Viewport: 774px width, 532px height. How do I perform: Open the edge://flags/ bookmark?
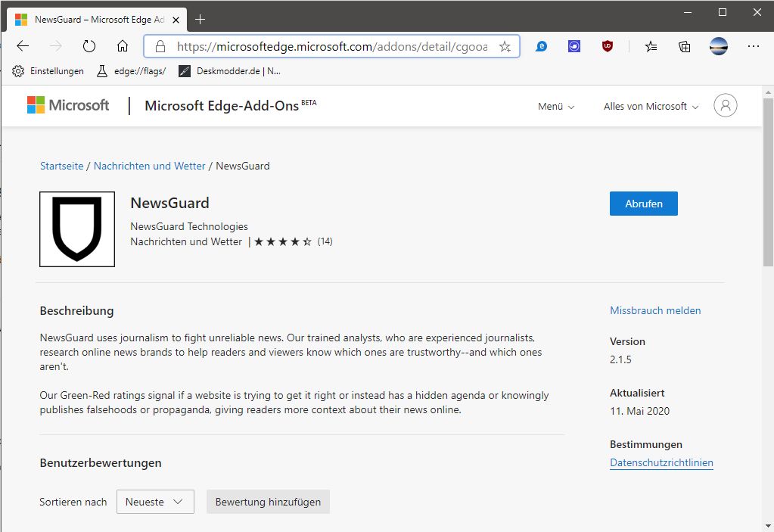point(132,71)
